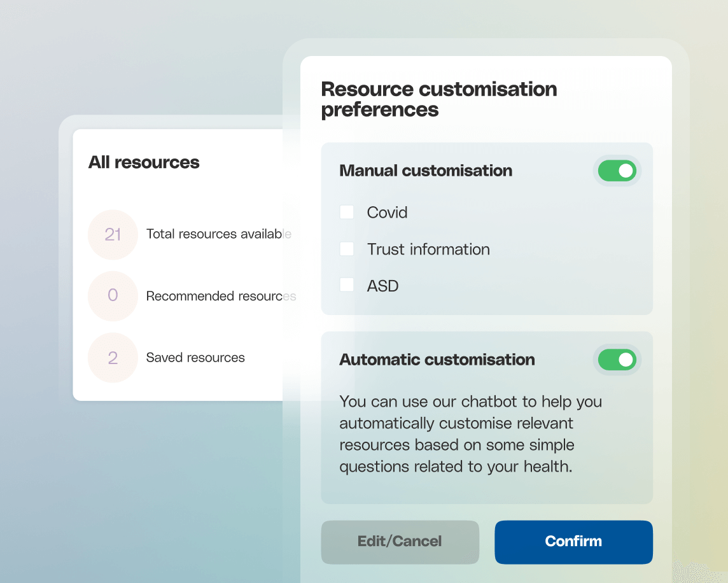The height and width of the screenshot is (583, 728).
Task: Click the Trust information label
Action: tap(428, 249)
